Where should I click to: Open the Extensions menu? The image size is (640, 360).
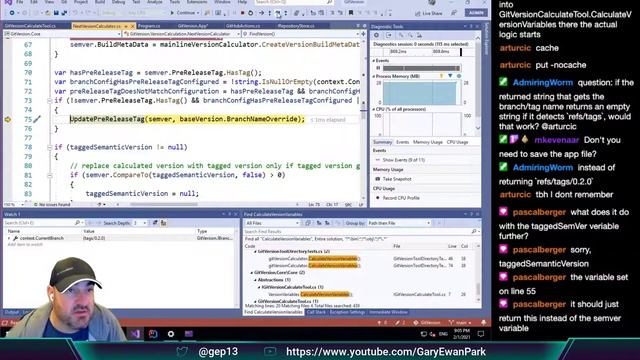pos(197,2)
